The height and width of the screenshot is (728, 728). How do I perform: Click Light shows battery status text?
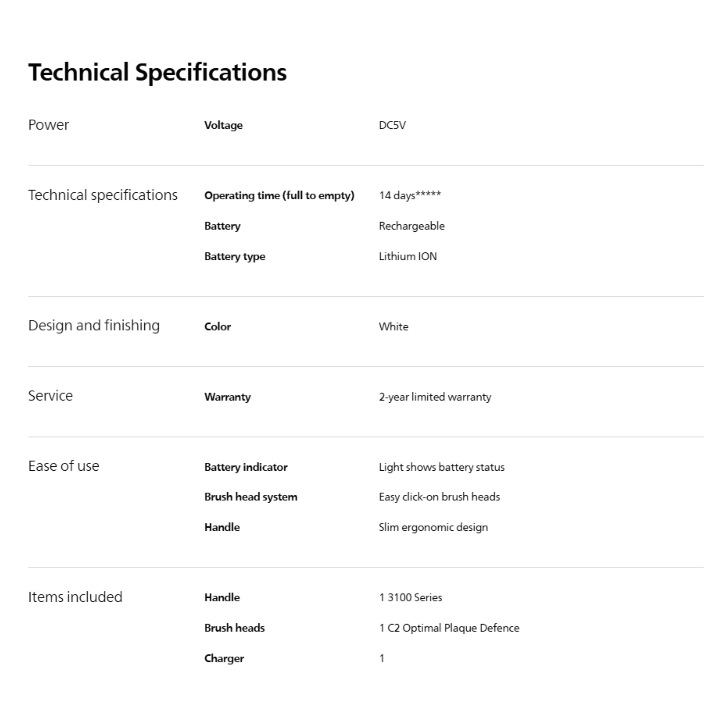(x=441, y=467)
